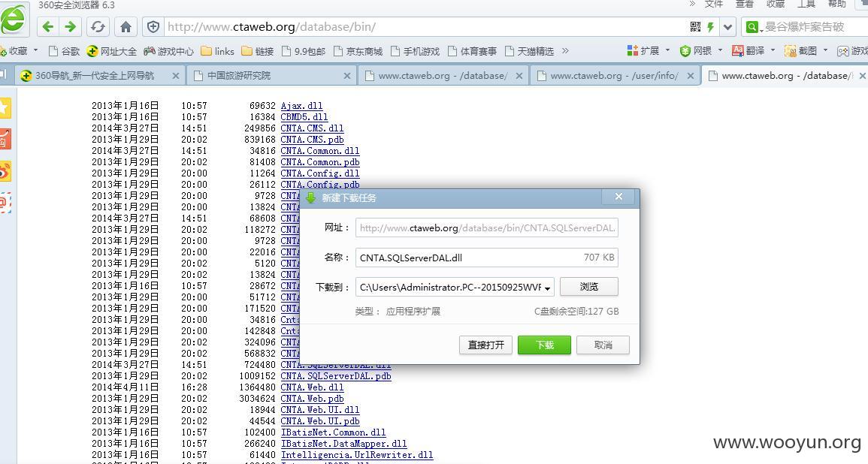The image size is (868, 464).
Task: Open the 网址大全 bookmark
Action: point(112,51)
